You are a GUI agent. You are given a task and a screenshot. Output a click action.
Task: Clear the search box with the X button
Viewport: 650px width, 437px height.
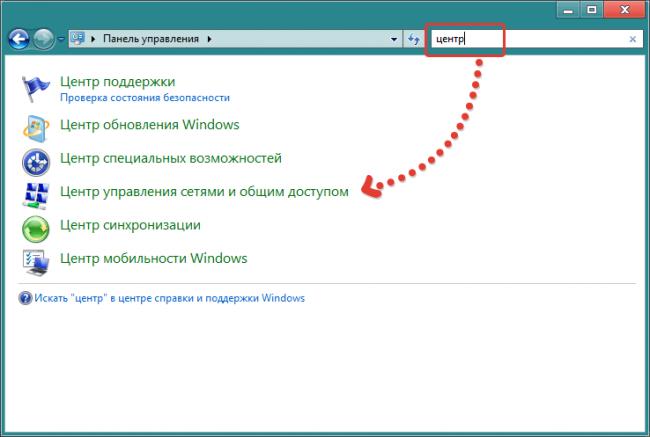tap(632, 40)
